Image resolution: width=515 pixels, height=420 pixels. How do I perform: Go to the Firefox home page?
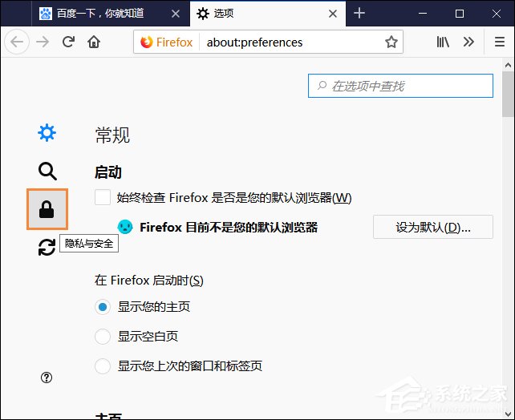(94, 42)
